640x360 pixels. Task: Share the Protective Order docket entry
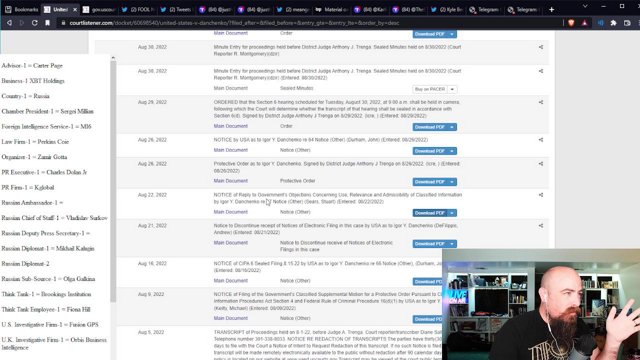coord(541,164)
